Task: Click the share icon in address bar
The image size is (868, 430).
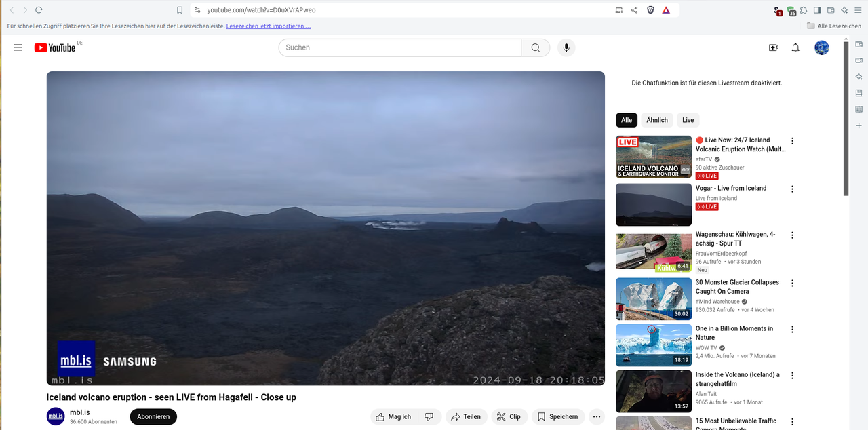Action: [634, 10]
